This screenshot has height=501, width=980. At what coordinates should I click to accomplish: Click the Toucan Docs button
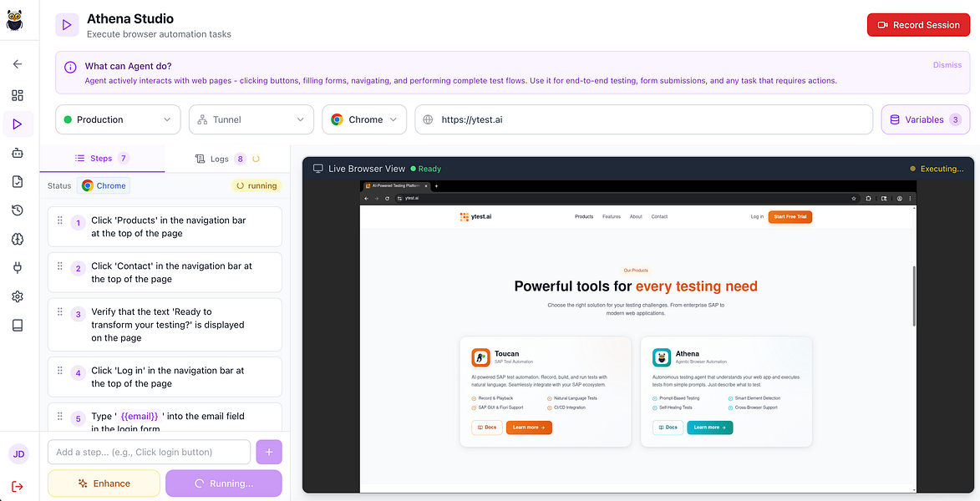(x=487, y=428)
